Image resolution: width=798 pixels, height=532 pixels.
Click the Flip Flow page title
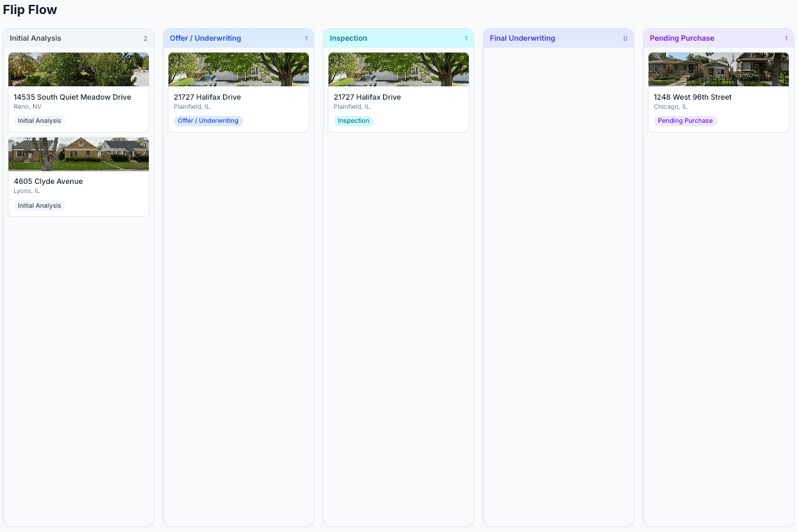tap(30, 10)
